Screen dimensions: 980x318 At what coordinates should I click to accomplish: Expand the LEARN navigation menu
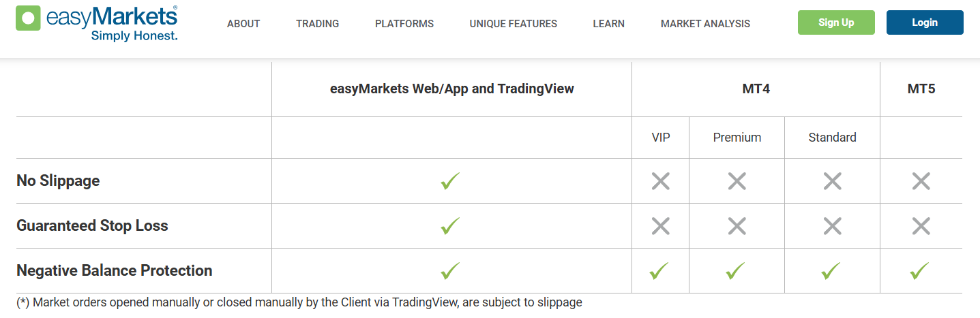[608, 24]
